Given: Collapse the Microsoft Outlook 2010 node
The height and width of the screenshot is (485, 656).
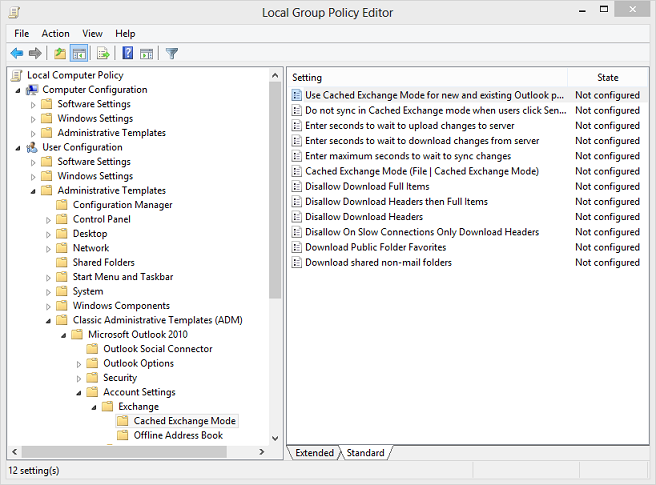Looking at the screenshot, I should pos(64,335).
